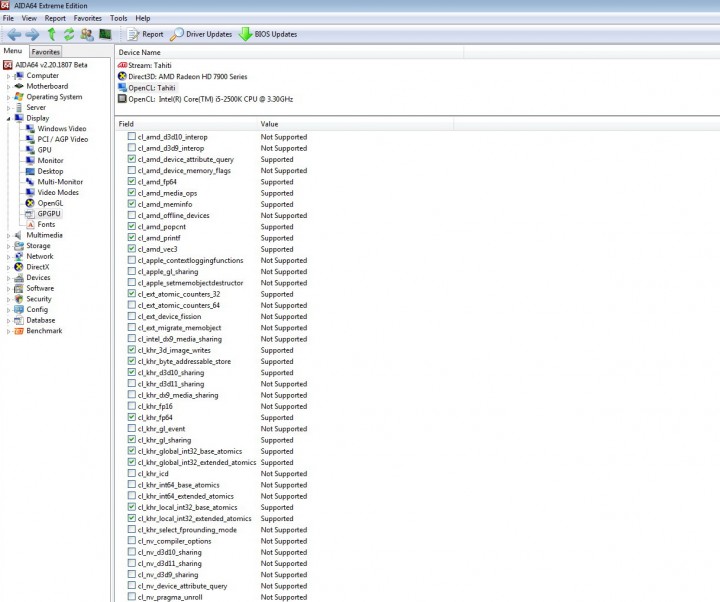Toggle the cl_nv_compiler_options checkbox
Image resolution: width=720 pixels, height=602 pixels.
pyautogui.click(x=132, y=540)
